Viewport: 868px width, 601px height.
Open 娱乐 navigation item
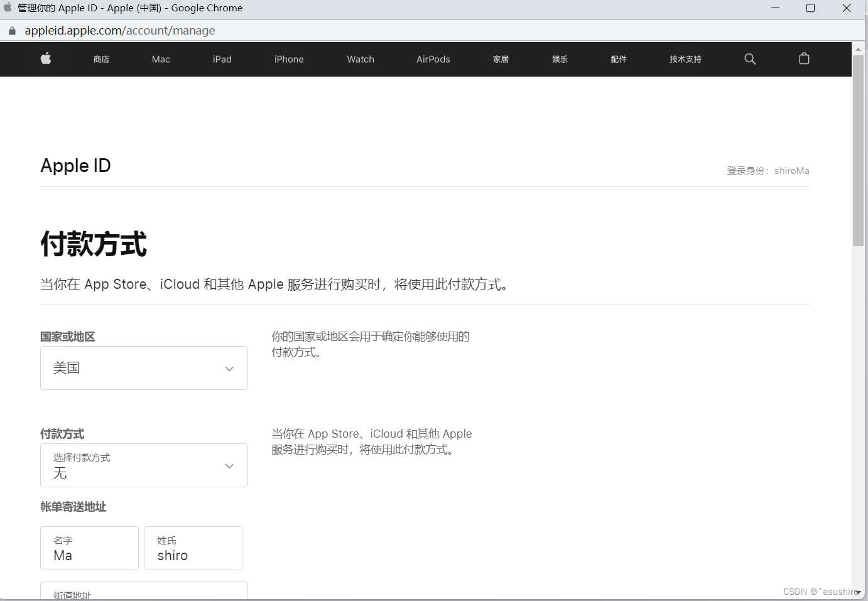click(560, 59)
